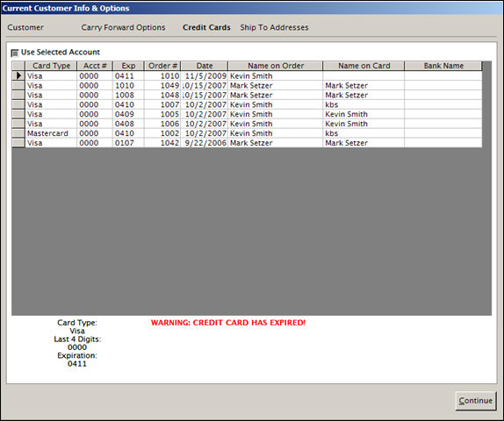Select row selector for Mastercard row
The width and height of the screenshot is (504, 421).
(x=18, y=133)
